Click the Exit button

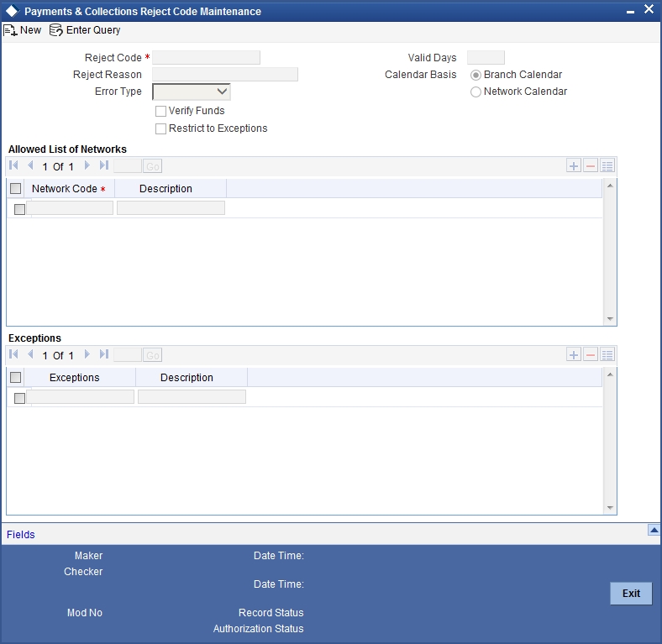tap(631, 594)
